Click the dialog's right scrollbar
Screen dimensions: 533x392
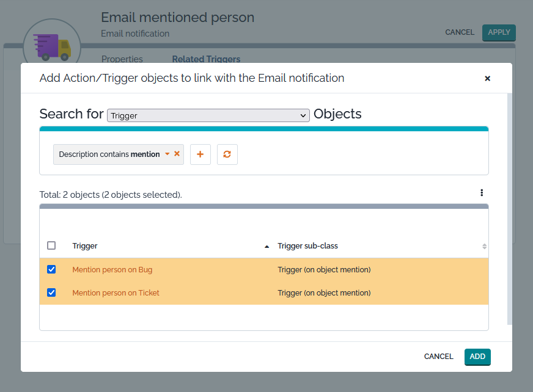click(x=508, y=214)
